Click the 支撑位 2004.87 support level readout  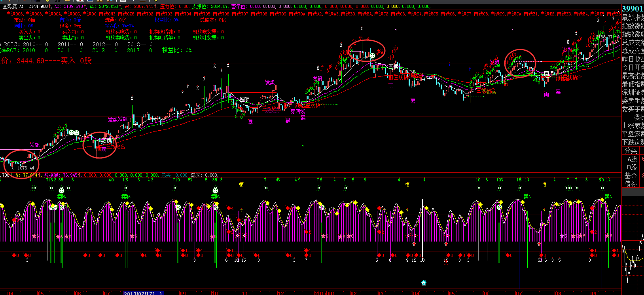[x=210, y=6]
